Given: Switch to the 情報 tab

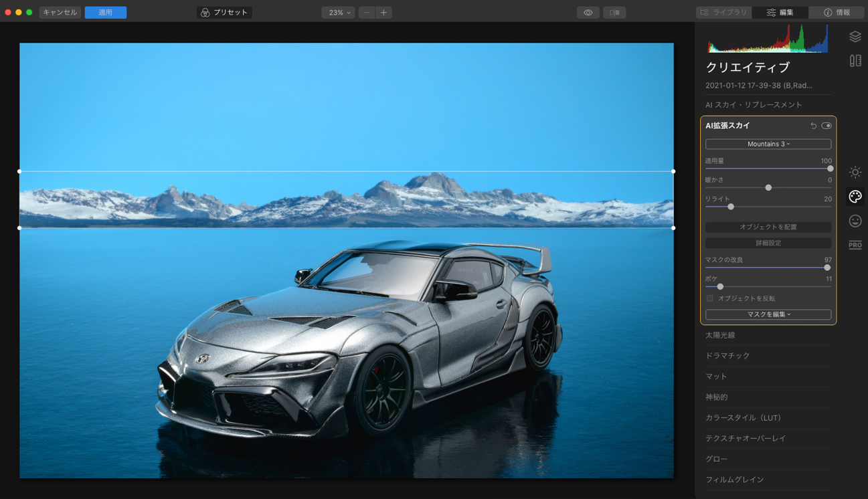Looking at the screenshot, I should (x=836, y=12).
